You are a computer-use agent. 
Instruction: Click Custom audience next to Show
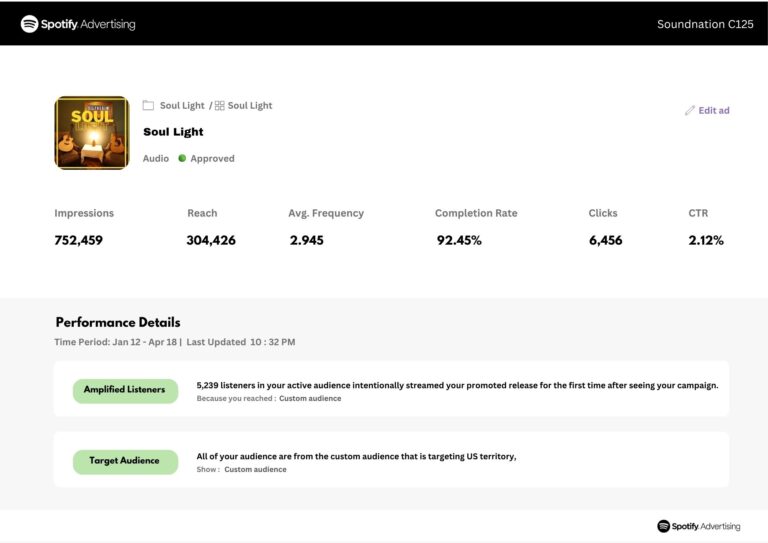click(255, 470)
